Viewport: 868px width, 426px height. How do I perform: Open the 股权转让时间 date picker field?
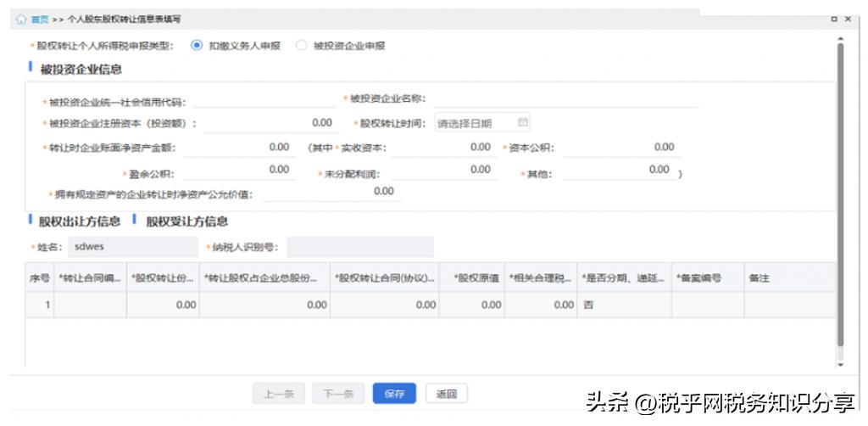pyautogui.click(x=482, y=123)
